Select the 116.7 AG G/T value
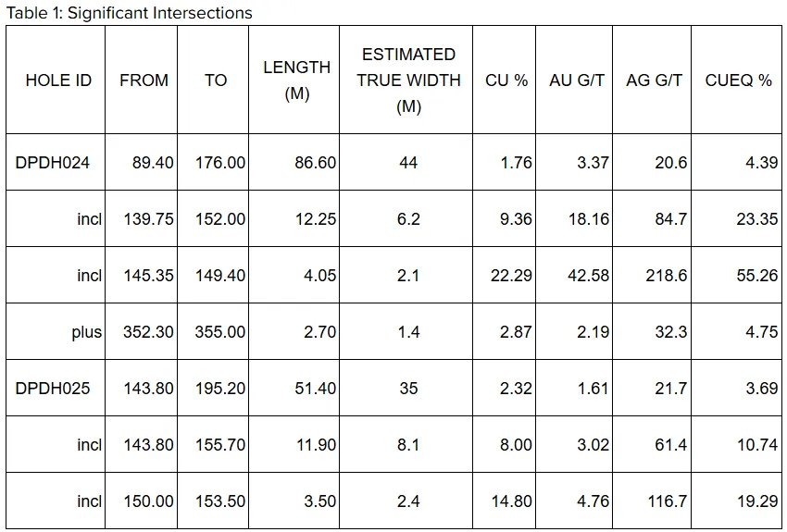The image size is (787, 532). [x=667, y=501]
